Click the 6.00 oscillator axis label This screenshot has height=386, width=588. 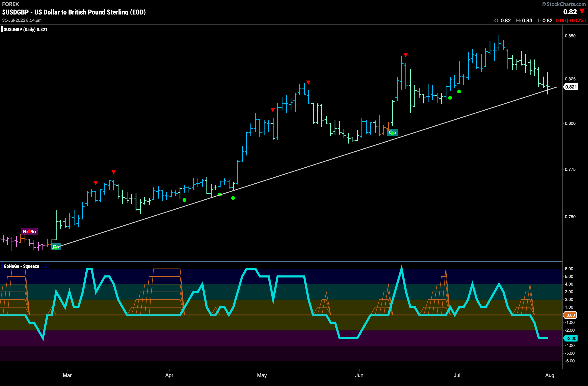pos(569,269)
